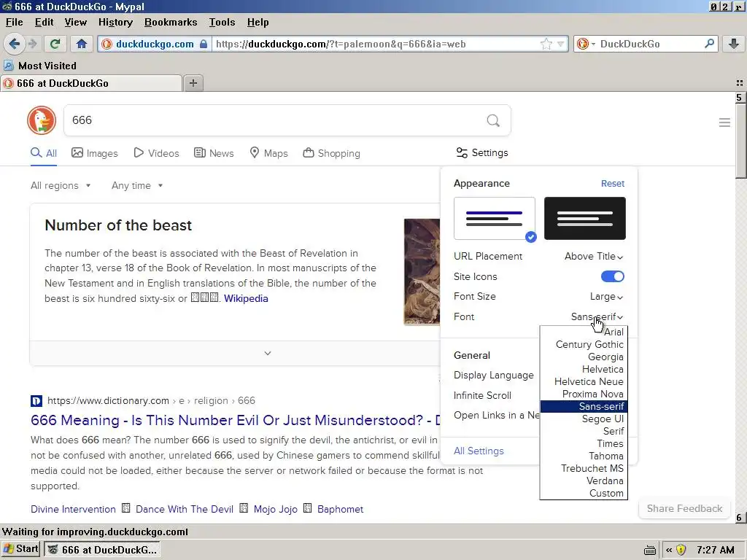747x560 pixels.
Task: Select the dark theme preview
Action: [x=584, y=219]
